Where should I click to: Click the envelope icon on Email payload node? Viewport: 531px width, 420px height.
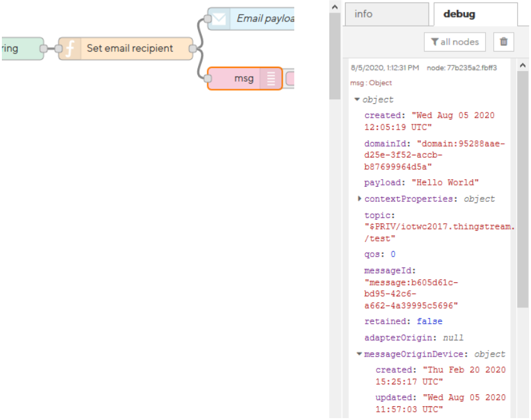[x=219, y=19]
